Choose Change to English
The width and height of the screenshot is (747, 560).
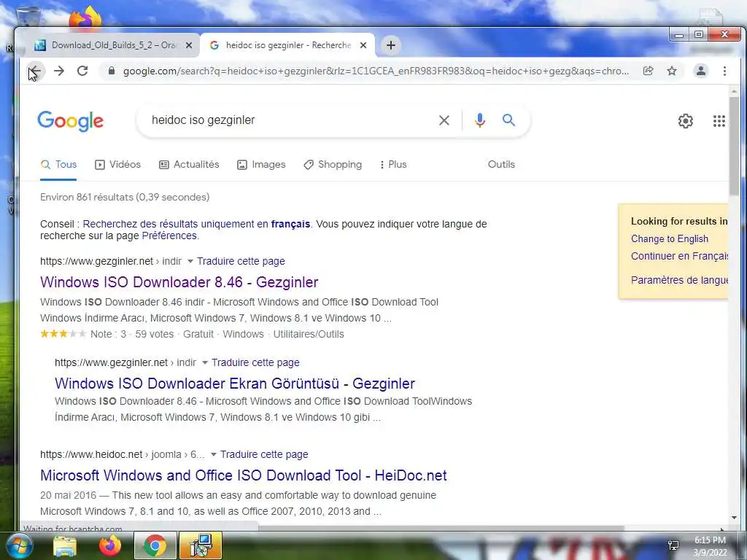pos(670,239)
